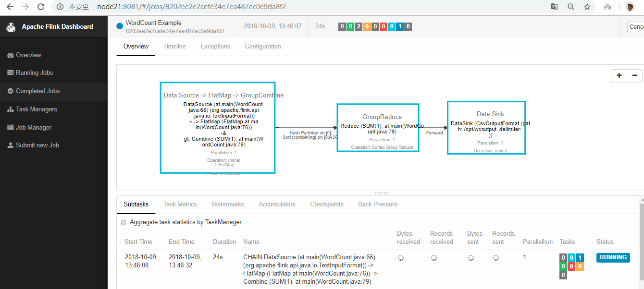Click the Cancel job button
Image resolution: width=644 pixels, height=289 pixels.
pos(635,27)
